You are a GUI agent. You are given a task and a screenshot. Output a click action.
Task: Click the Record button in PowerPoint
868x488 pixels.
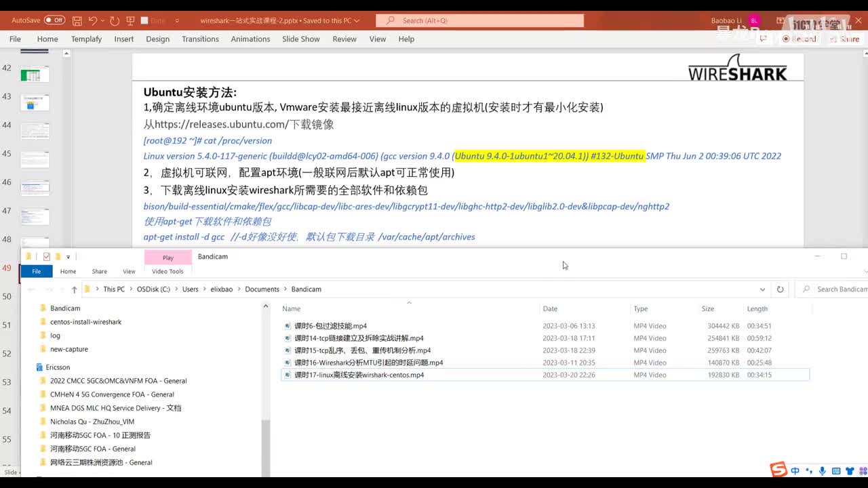[799, 39]
